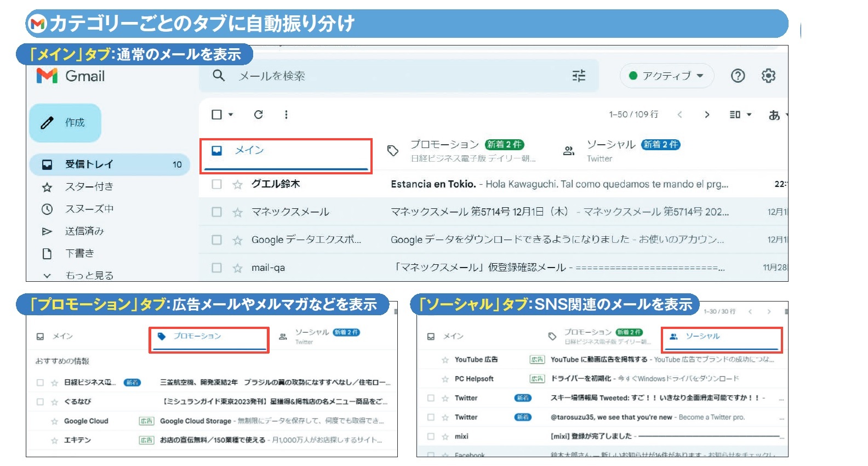Star the mixi email
The width and height of the screenshot is (868, 466).
[445, 437]
